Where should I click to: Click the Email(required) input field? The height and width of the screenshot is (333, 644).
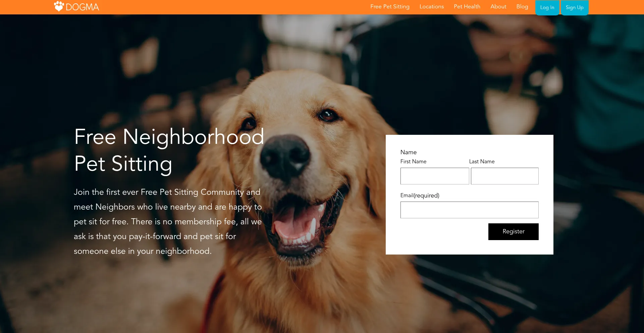click(x=470, y=210)
